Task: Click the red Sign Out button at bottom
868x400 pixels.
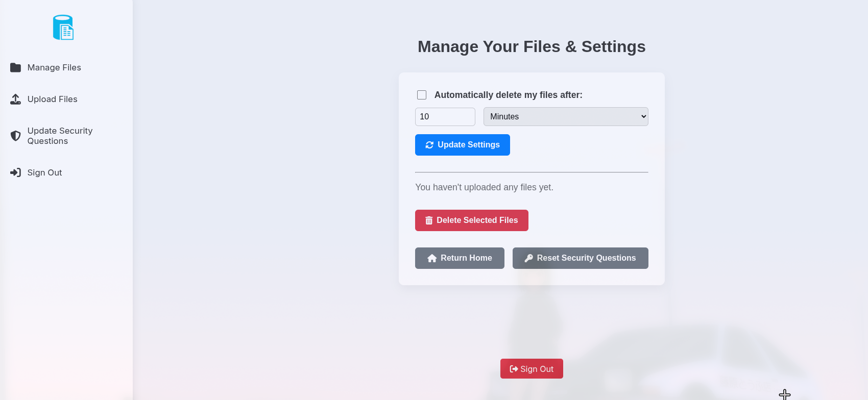Action: [x=532, y=369]
